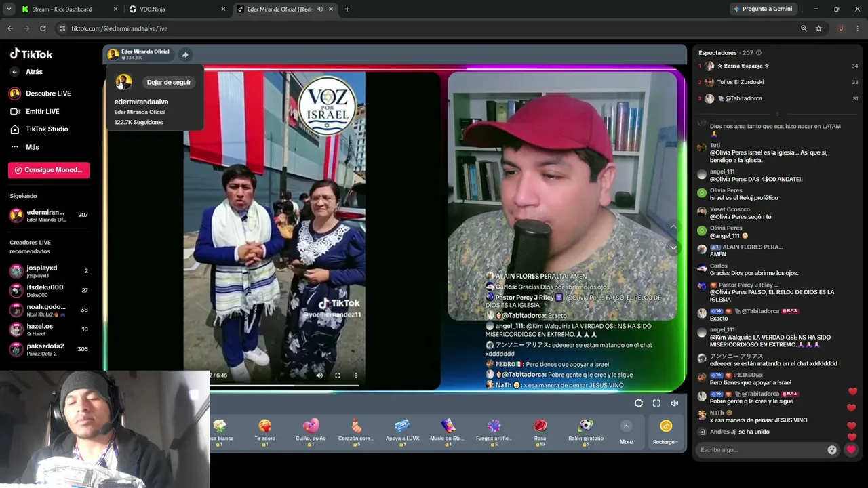
Task: Switch to the VDO.Ninja tab
Action: click(175, 9)
